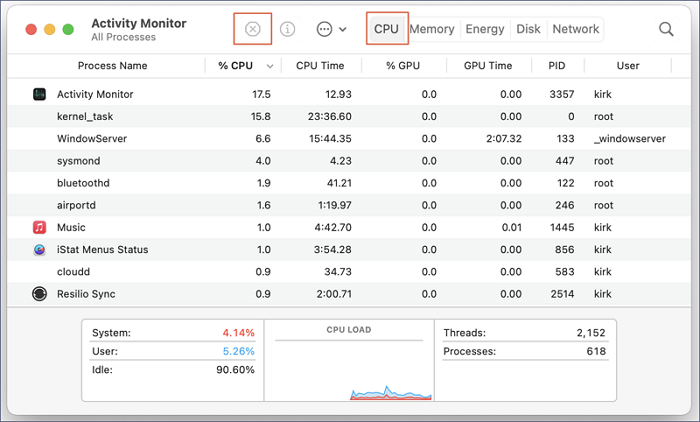Click the Music app icon in list
700x422 pixels.
pos(39,227)
